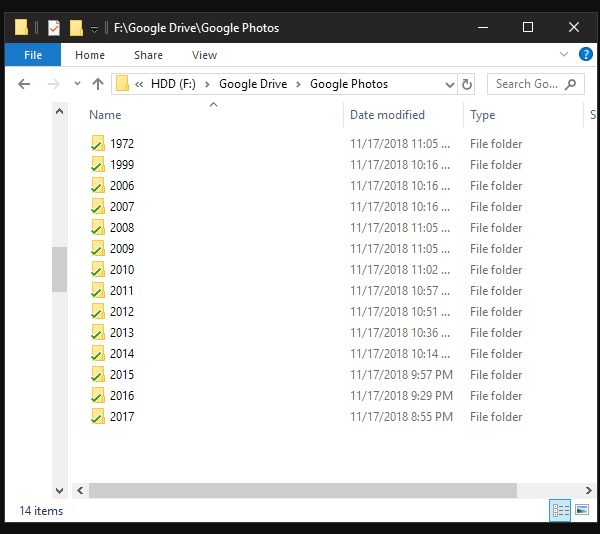Image resolution: width=600 pixels, height=534 pixels.
Task: Select the 1972 folder
Action: 122,144
